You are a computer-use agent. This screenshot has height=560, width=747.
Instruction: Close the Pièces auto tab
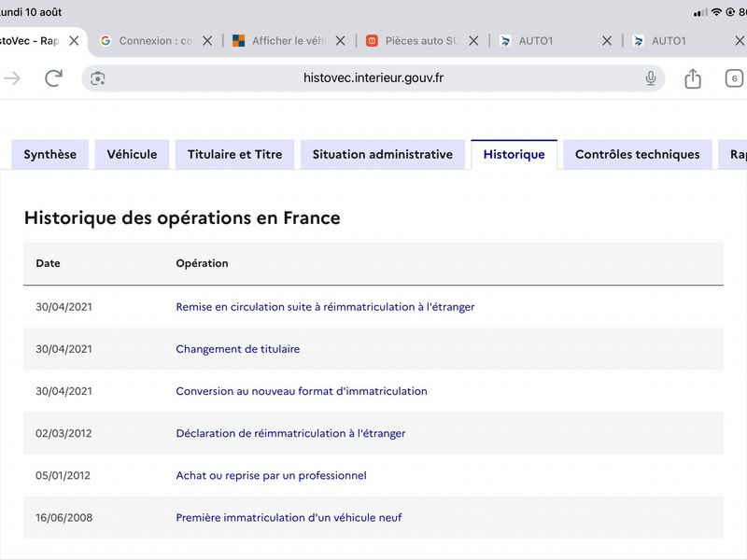pyautogui.click(x=473, y=41)
